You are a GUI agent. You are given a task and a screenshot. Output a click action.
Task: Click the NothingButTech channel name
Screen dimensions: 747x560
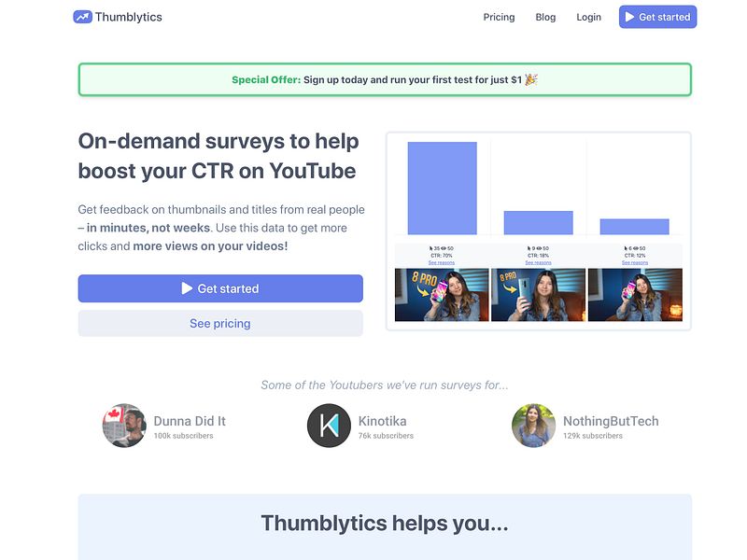(x=612, y=421)
